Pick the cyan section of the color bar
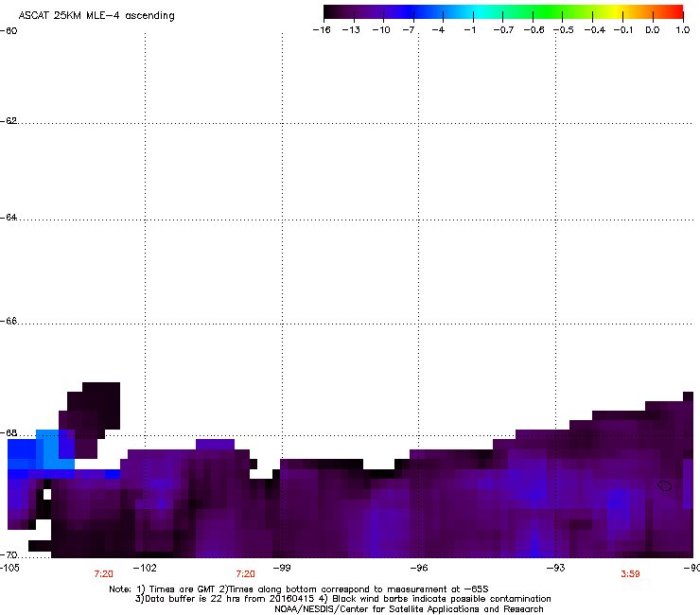 480,12
